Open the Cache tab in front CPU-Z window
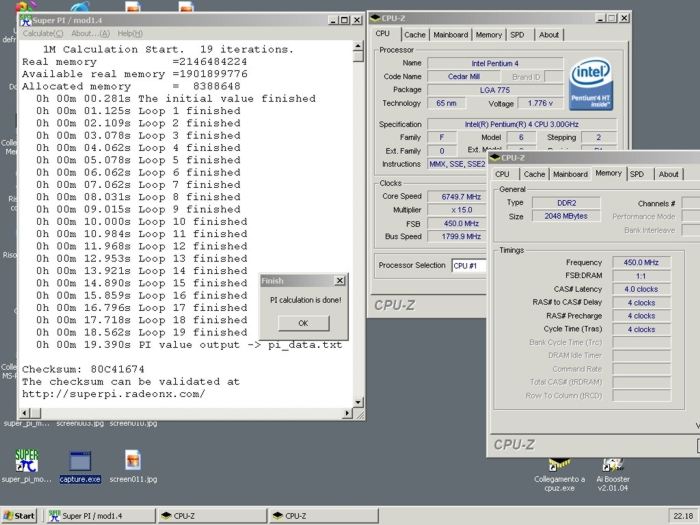700x525 pixels. (x=534, y=174)
